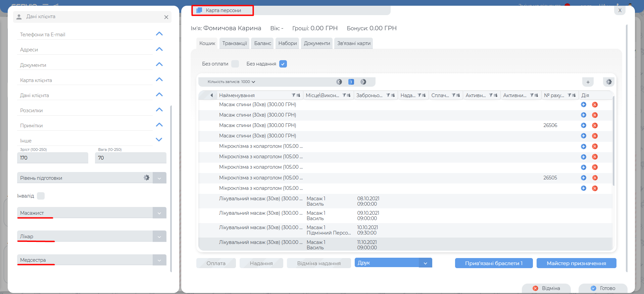Open the Друк dropdown arrow
Image resolution: width=644 pixels, height=294 pixels.
click(x=425, y=263)
